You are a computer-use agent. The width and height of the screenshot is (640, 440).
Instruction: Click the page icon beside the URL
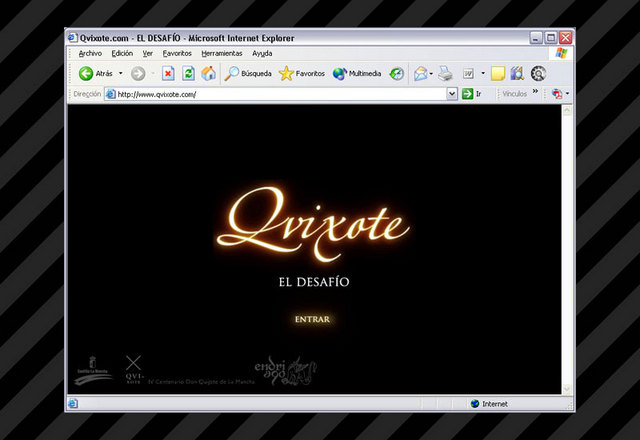(111, 94)
